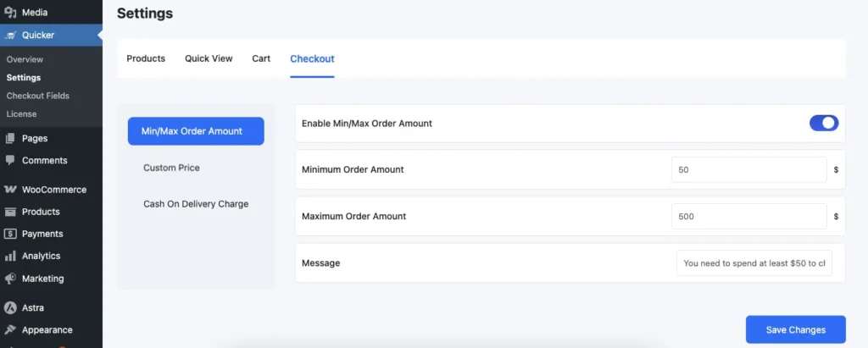Click the Quicker cart icon
This screenshot has width=868, height=348.
pos(10,36)
